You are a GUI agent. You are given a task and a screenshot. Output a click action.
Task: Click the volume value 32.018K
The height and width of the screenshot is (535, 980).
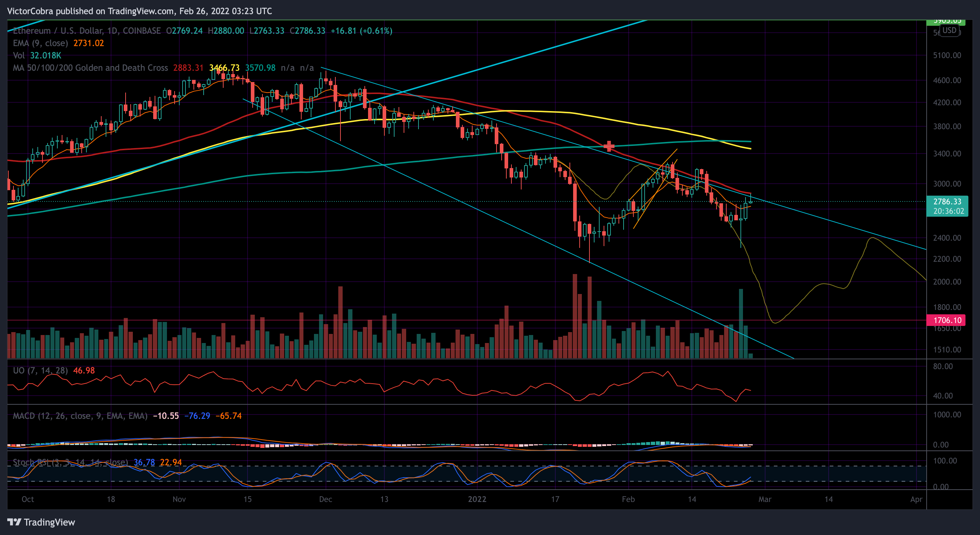click(46, 56)
